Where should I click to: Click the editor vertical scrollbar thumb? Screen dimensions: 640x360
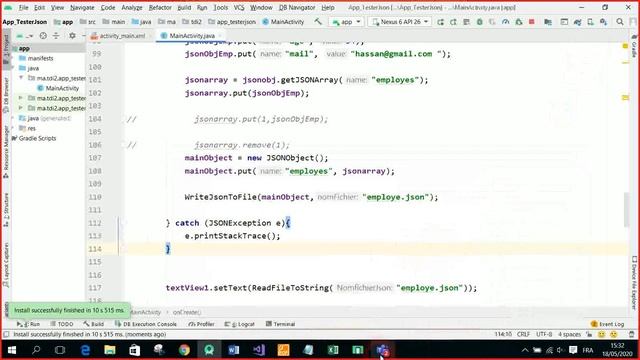627,209
